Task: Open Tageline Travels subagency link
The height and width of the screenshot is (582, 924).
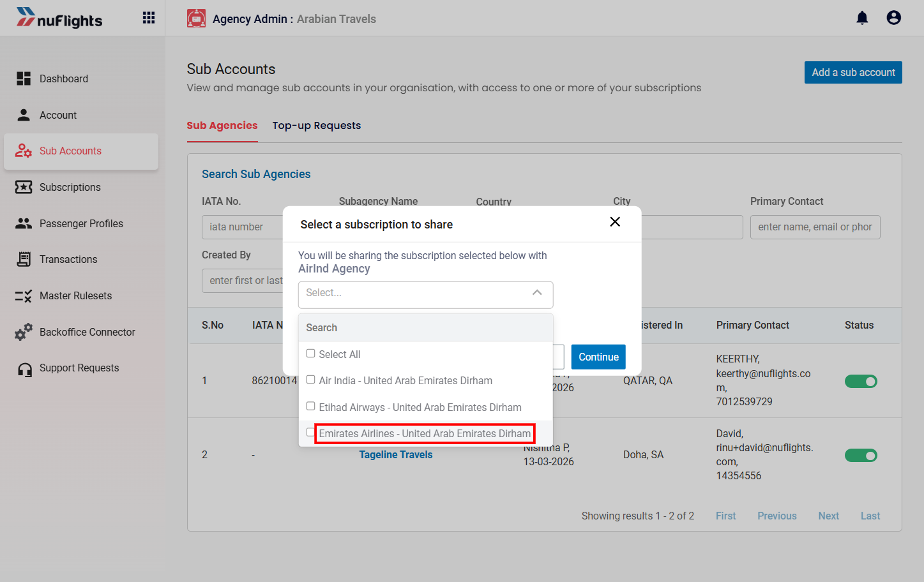Action: [x=396, y=454]
